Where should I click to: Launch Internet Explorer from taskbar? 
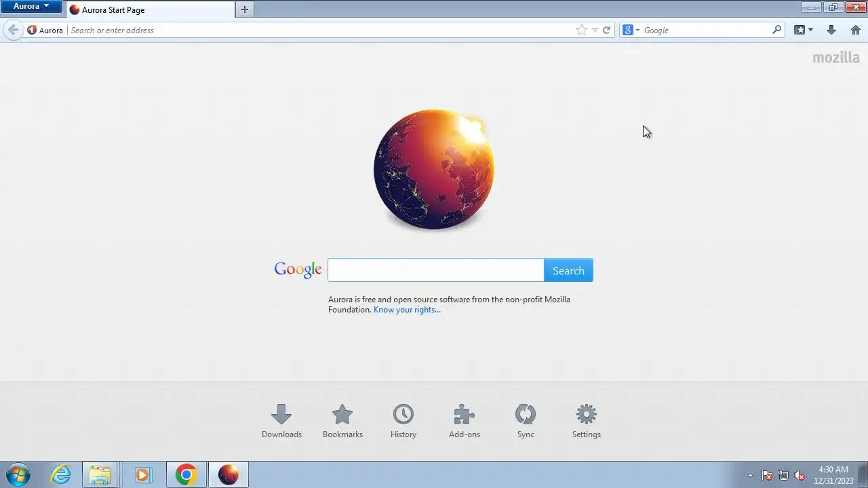click(x=61, y=474)
